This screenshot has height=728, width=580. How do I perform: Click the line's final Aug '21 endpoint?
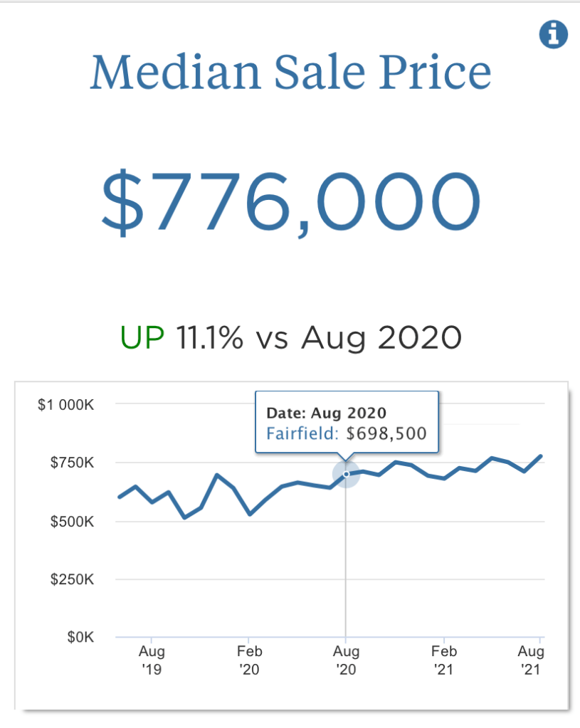[x=541, y=456]
